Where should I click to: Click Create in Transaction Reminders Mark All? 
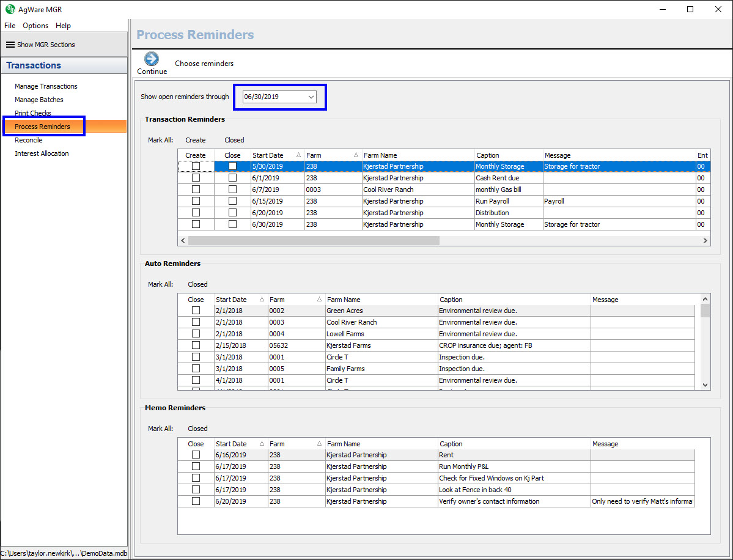click(196, 140)
